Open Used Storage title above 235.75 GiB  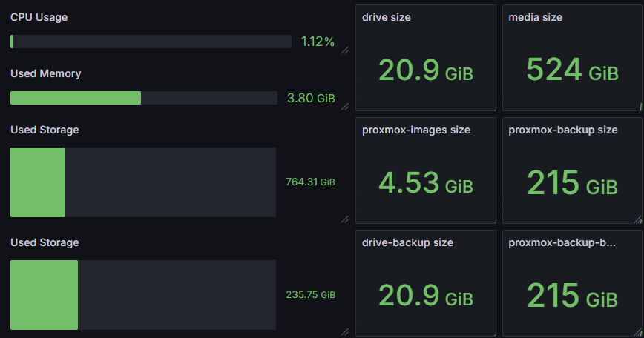[x=45, y=242]
